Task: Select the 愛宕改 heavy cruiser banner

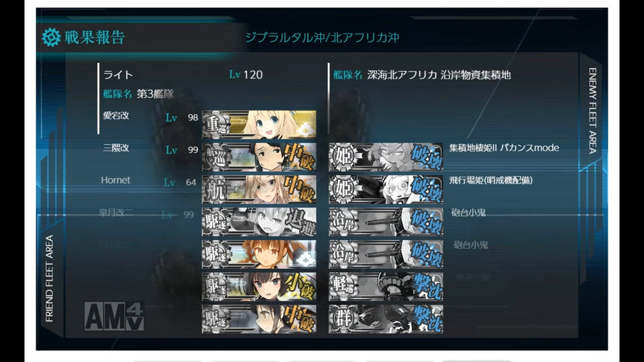Action: [259, 125]
